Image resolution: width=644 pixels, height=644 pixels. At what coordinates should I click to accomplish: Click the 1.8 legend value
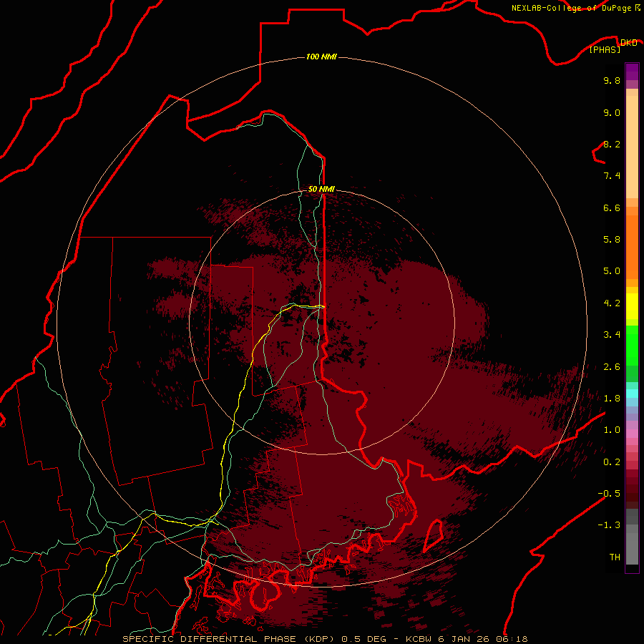pyautogui.click(x=612, y=399)
